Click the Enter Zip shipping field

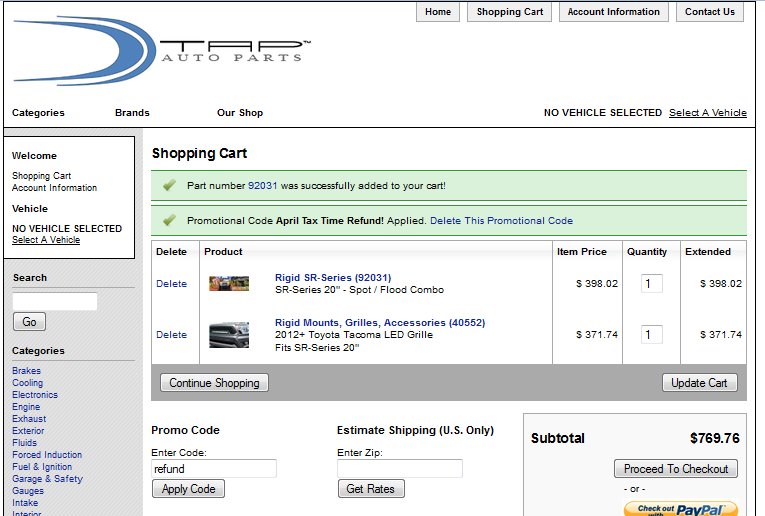pyautogui.click(x=400, y=469)
